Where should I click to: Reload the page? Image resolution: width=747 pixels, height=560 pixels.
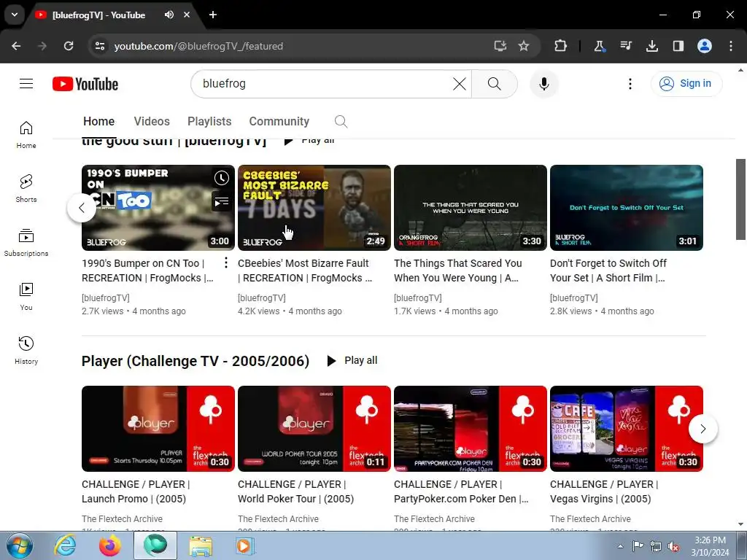69,46
